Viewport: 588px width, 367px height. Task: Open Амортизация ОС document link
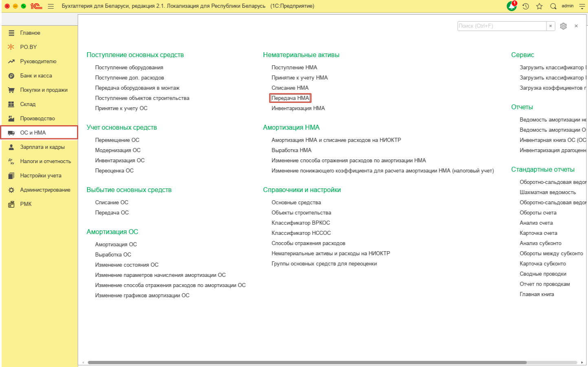click(116, 245)
